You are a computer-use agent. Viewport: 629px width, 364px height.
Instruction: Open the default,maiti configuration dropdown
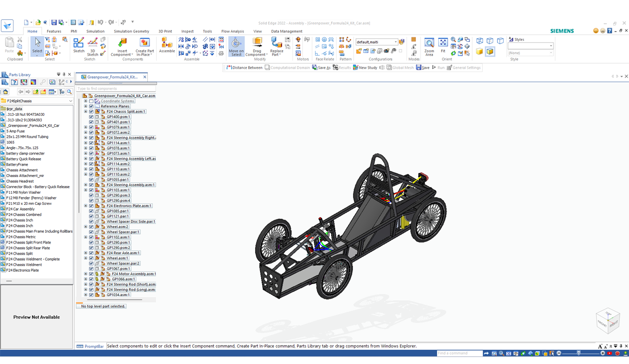tap(396, 42)
